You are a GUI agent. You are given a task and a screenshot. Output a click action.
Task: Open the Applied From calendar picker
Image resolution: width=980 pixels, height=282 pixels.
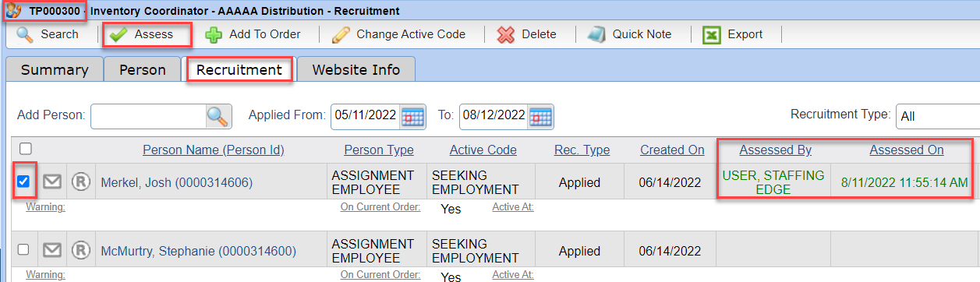pyautogui.click(x=412, y=116)
